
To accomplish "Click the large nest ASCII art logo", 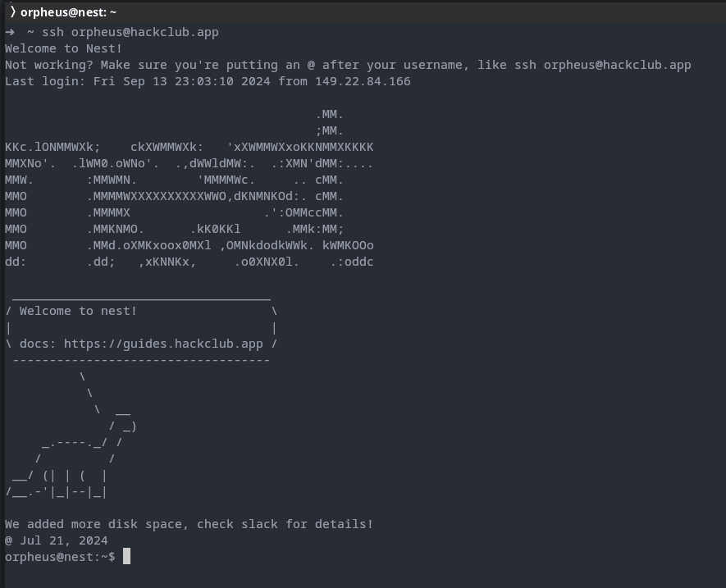I will pos(189,188).
